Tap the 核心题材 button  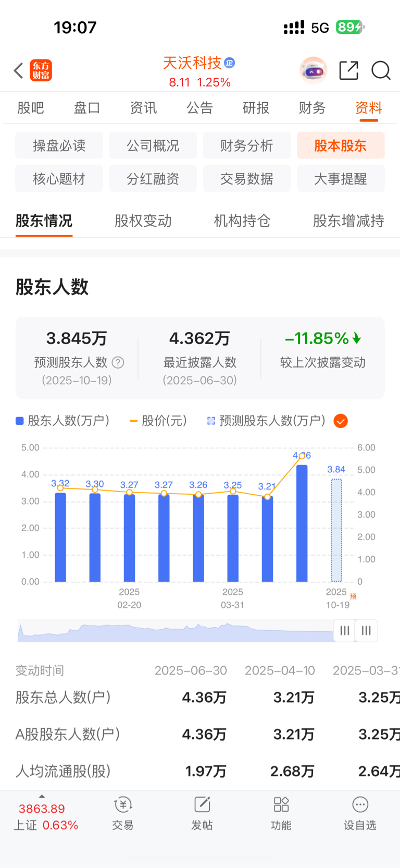(59, 179)
